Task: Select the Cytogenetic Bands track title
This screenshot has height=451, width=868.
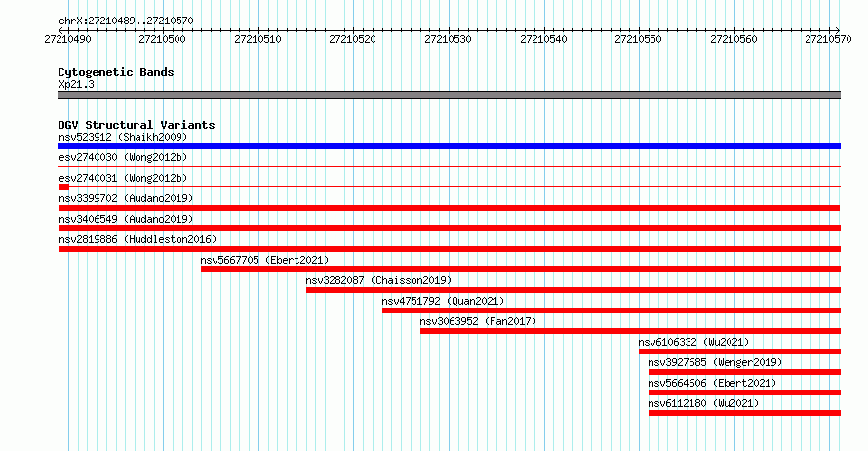Action: (116, 72)
